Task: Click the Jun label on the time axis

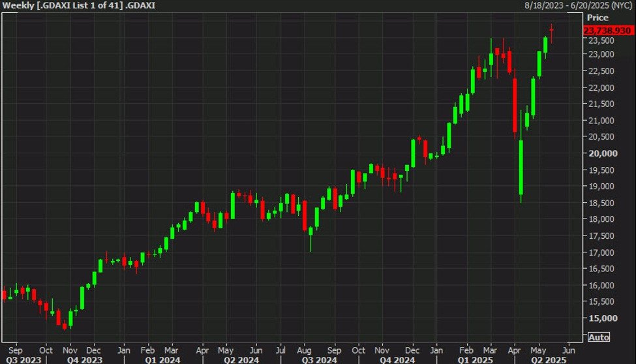Action: click(x=569, y=349)
